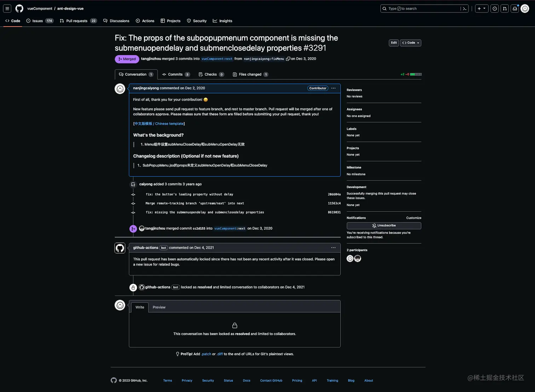This screenshot has width=535, height=392.
Task: Open options menu on github-actions comment
Action: pyautogui.click(x=333, y=247)
